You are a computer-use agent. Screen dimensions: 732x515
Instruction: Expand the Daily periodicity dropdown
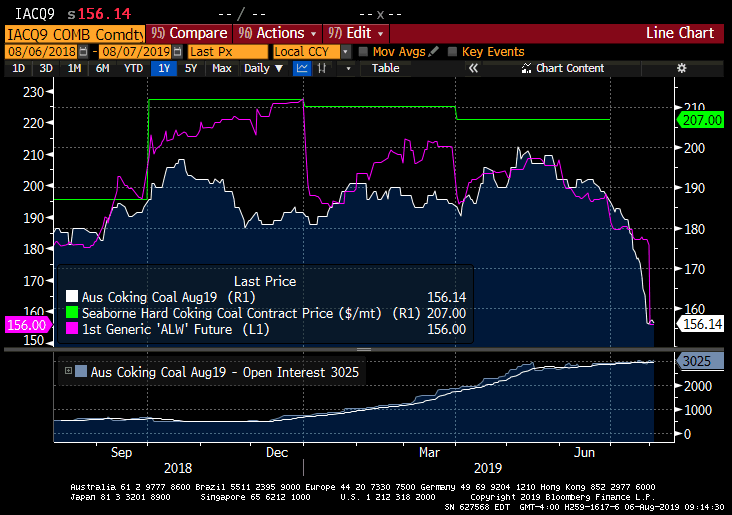[263, 68]
